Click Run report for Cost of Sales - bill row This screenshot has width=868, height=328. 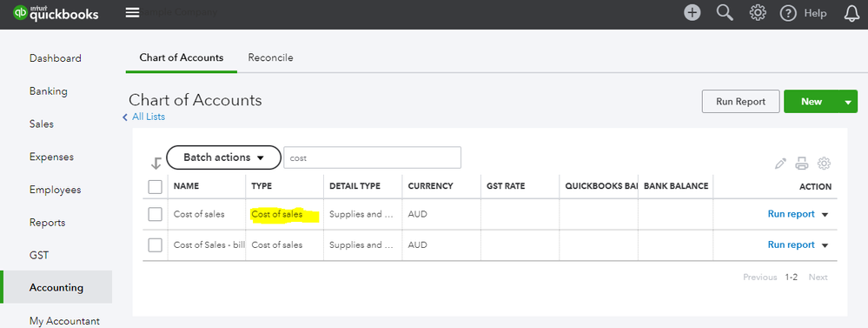click(x=791, y=244)
